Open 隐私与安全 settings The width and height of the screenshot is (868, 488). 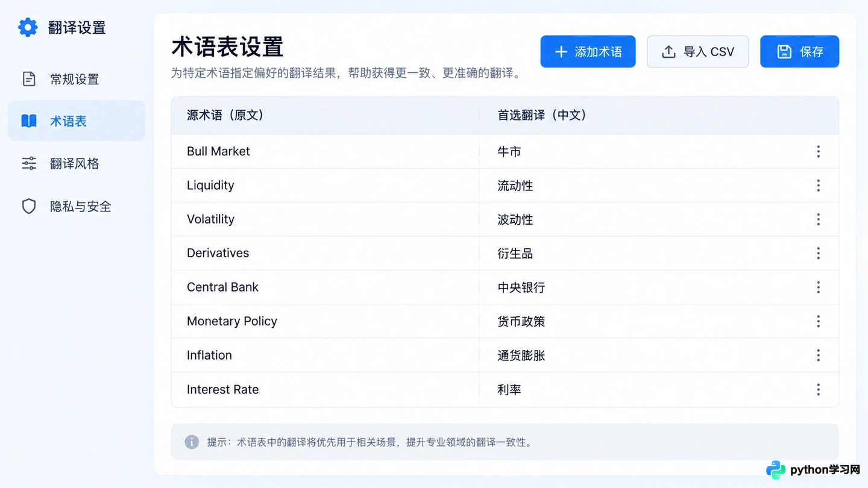(77, 206)
